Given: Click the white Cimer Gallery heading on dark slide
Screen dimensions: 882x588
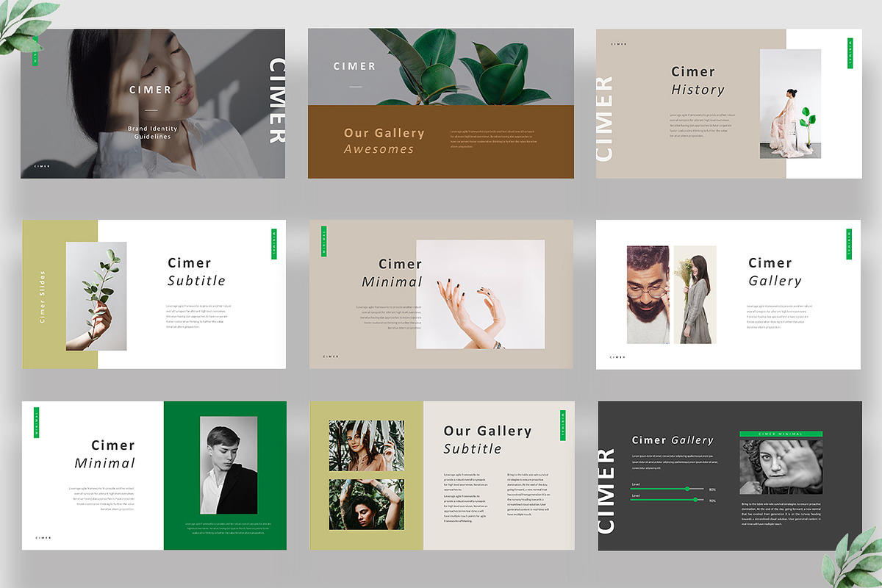Looking at the screenshot, I should point(673,440).
